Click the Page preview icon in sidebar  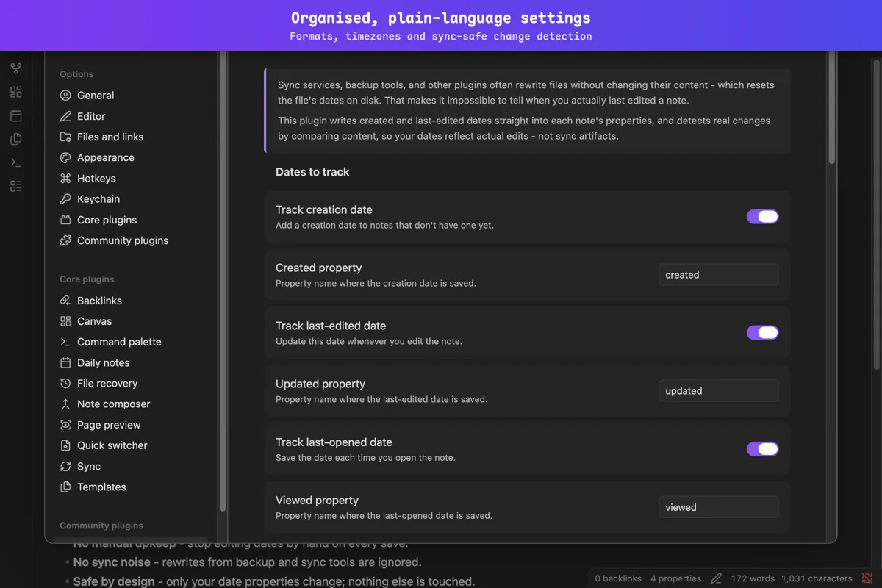(65, 425)
